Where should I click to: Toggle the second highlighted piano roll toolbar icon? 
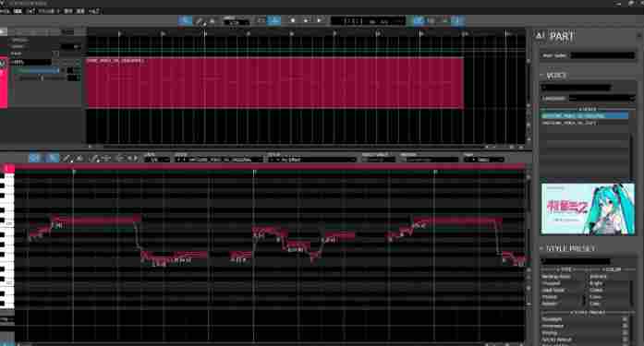(52, 159)
